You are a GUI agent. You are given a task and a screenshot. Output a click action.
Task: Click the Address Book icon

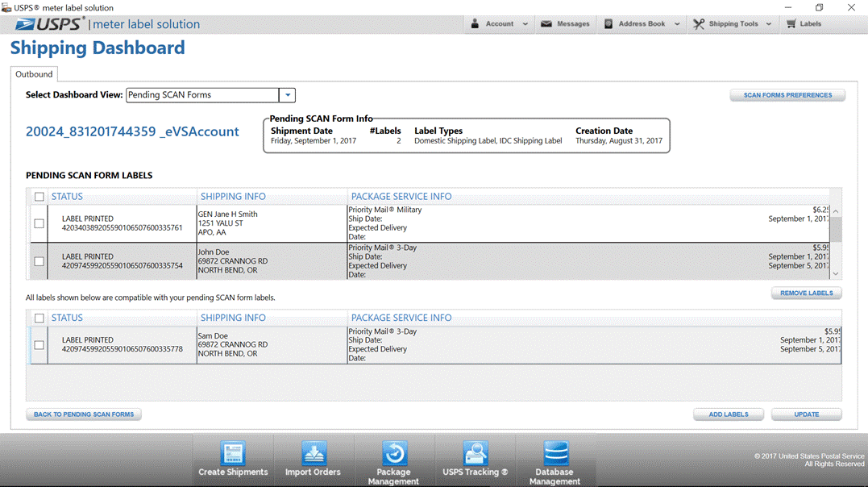pyautogui.click(x=608, y=24)
